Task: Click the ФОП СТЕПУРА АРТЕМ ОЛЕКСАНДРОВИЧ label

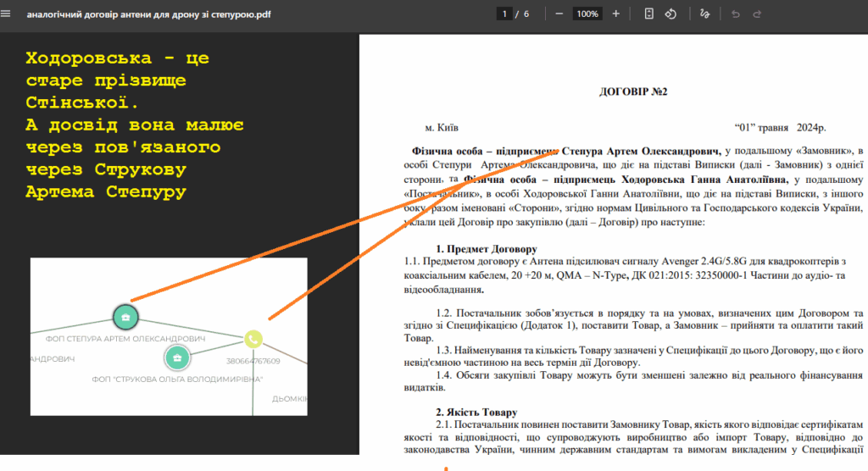Action: click(125, 338)
